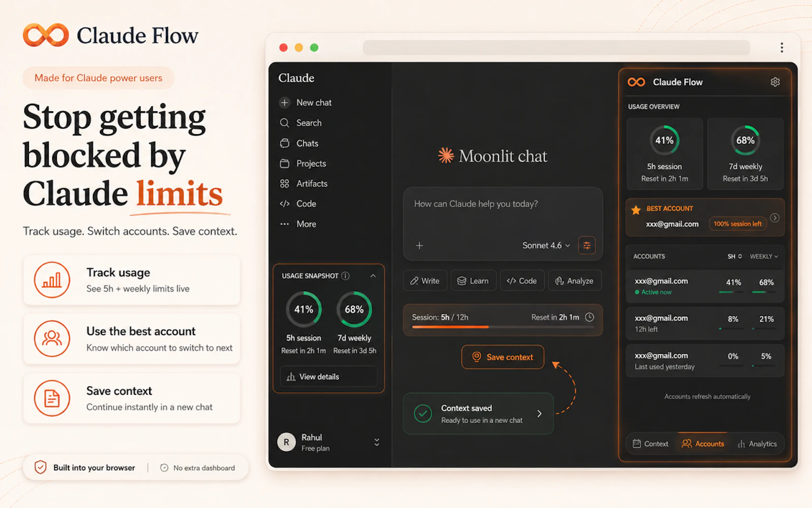Click the 41% usage bar of the active account
812x508 pixels.
pyautogui.click(x=731, y=292)
